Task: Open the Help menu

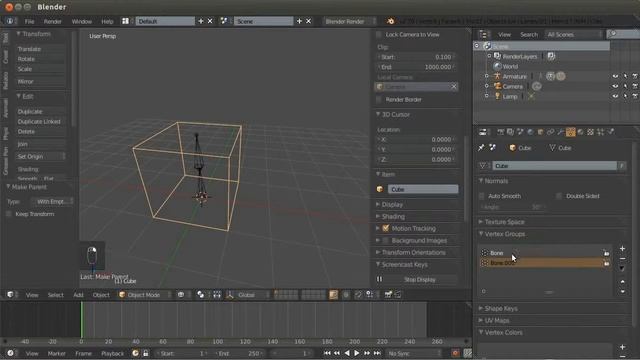Action: pos(107,21)
